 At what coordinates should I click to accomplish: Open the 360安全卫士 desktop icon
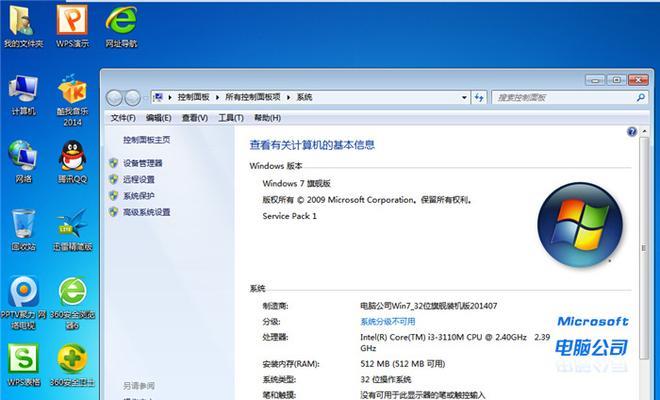[72, 365]
